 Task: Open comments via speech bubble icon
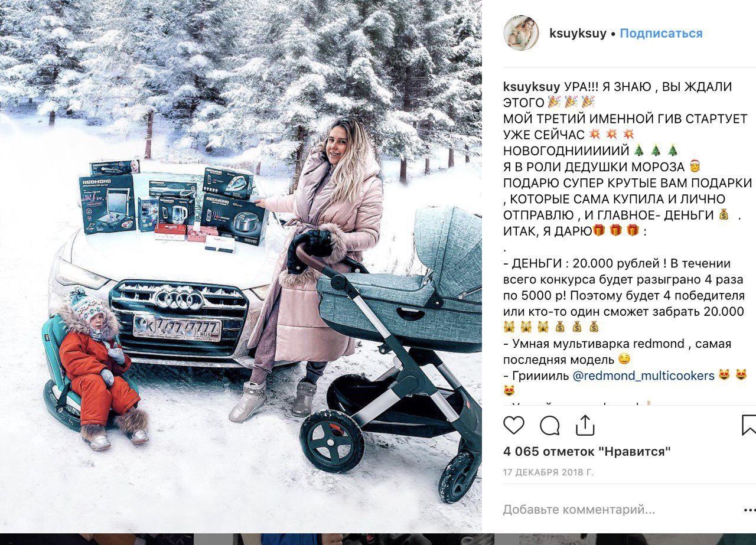550,425
